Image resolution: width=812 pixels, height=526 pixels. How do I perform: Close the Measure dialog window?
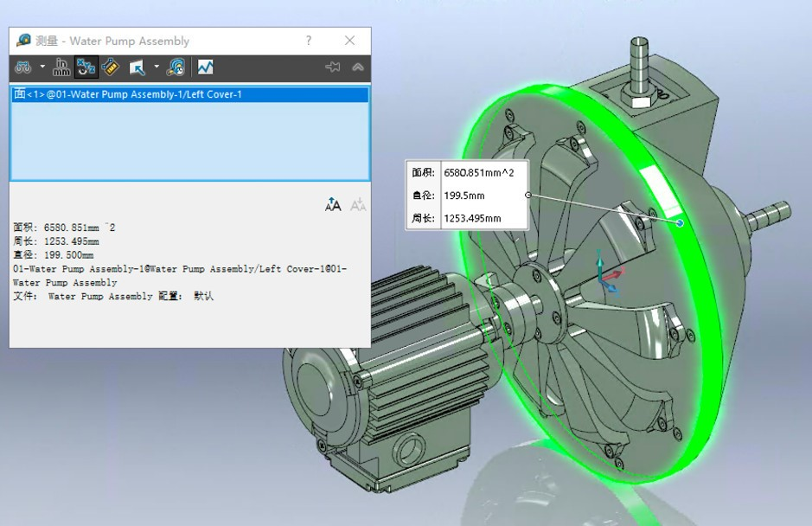pyautogui.click(x=349, y=41)
